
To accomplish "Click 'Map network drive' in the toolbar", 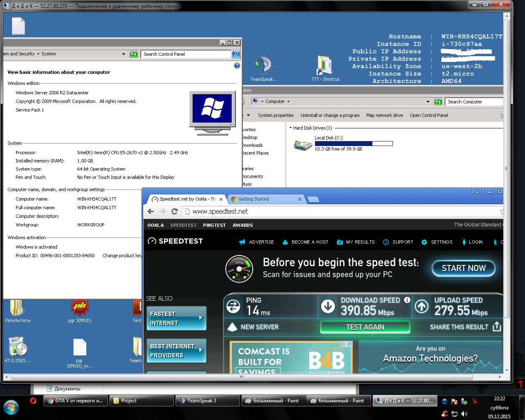I will (x=384, y=115).
